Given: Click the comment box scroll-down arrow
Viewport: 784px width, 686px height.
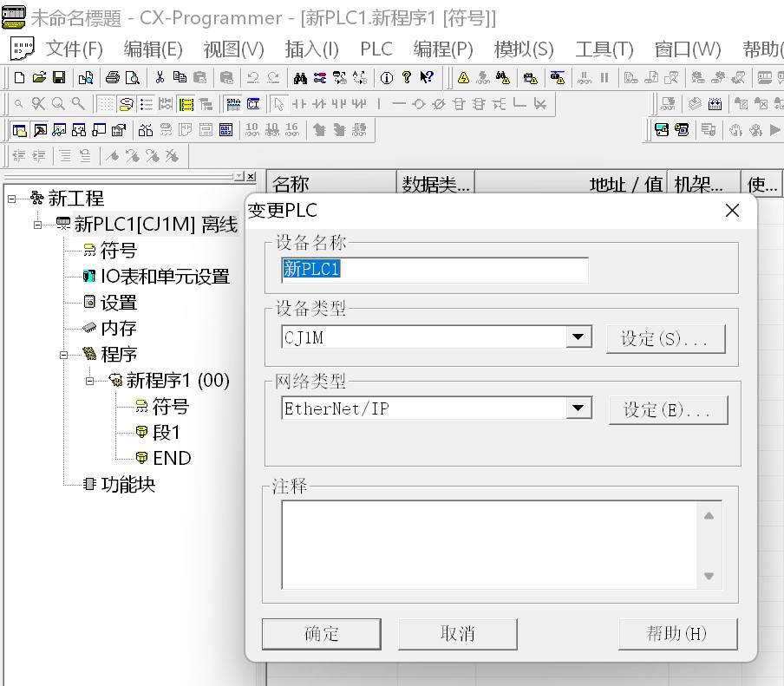Looking at the screenshot, I should [709, 576].
